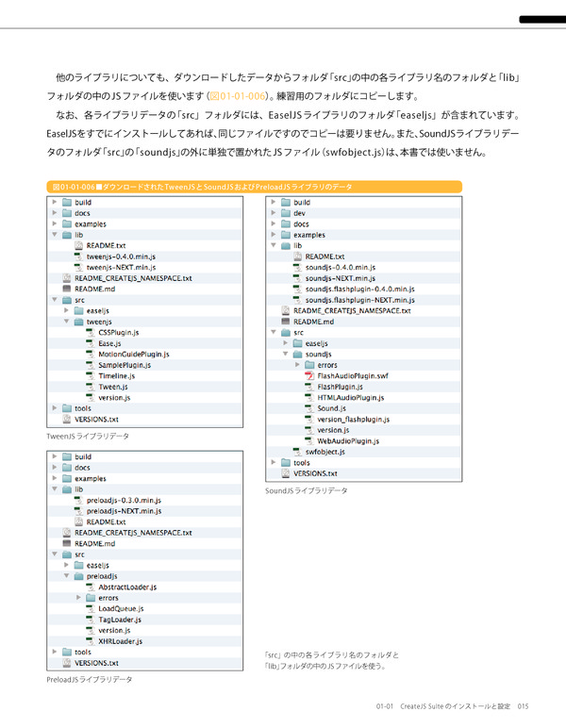Select TagLoader.js in the file list
Screen dimensions: 566x728
[120, 620]
